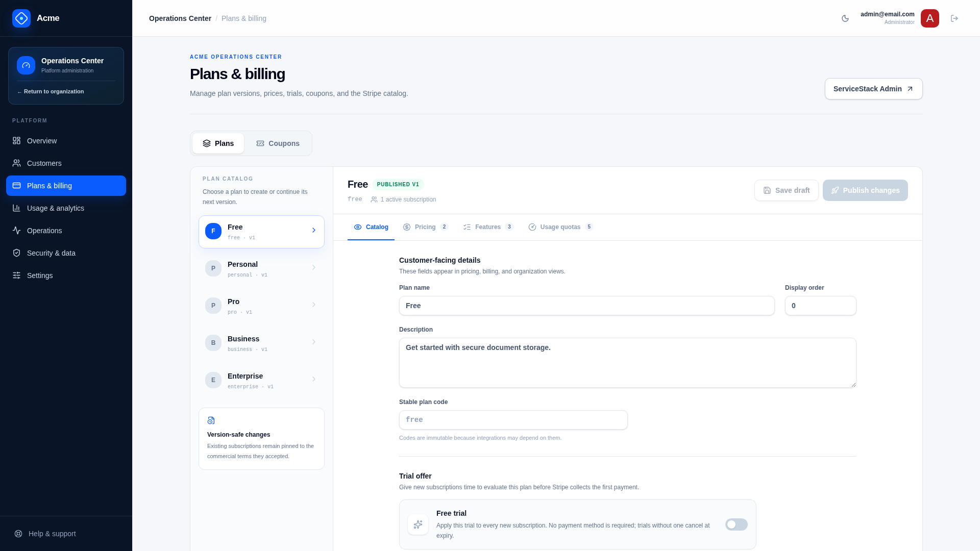The width and height of the screenshot is (980, 551).
Task: Toggle dark mode moon icon
Action: (x=845, y=18)
